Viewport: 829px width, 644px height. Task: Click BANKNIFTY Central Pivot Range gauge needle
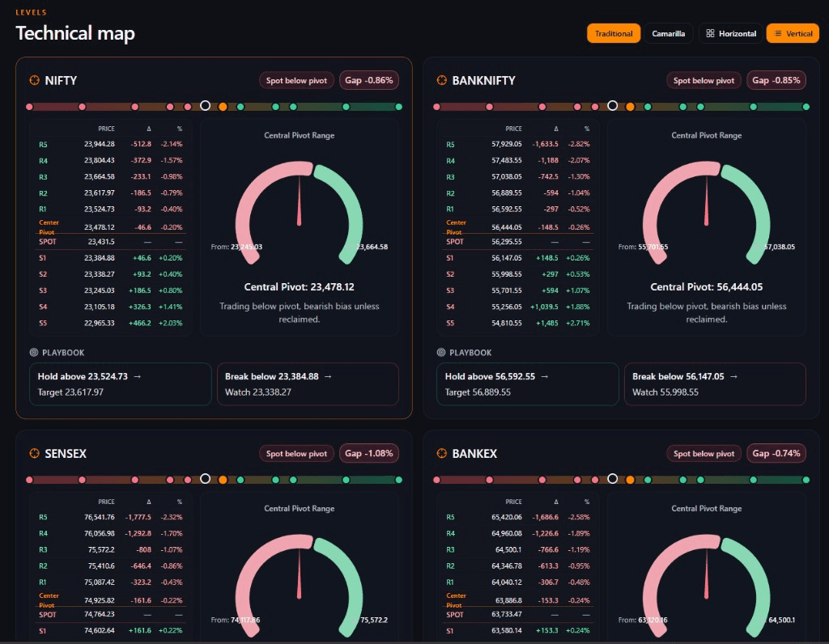[706, 201]
